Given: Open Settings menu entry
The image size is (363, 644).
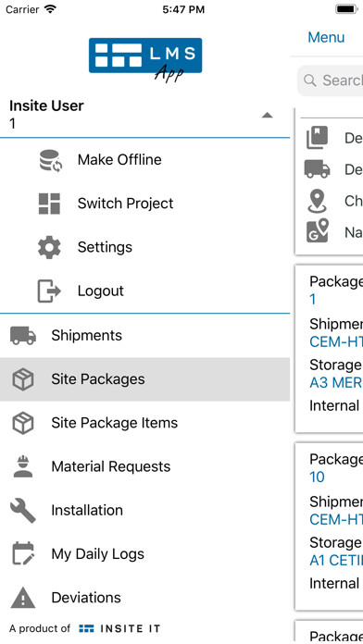Looking at the screenshot, I should coord(144,247).
